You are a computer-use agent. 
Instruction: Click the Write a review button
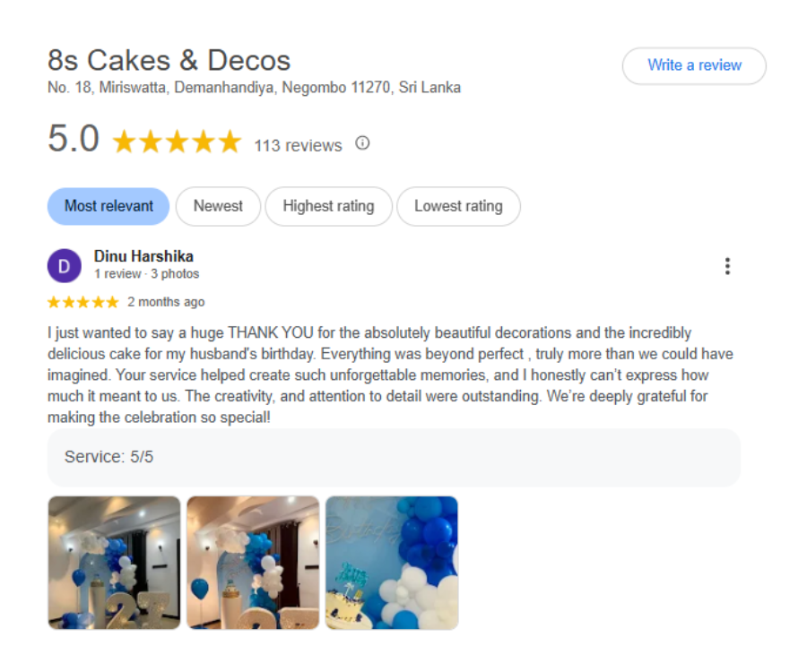694,65
